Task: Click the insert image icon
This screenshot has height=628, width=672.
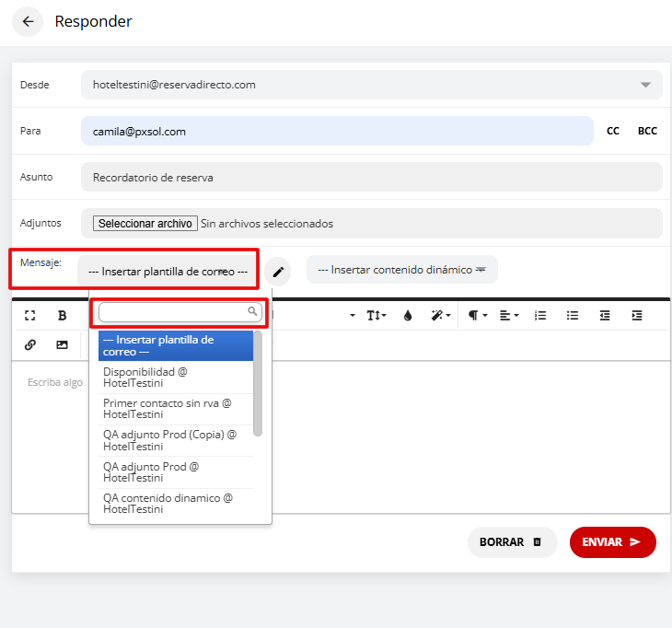Action: pos(63,344)
